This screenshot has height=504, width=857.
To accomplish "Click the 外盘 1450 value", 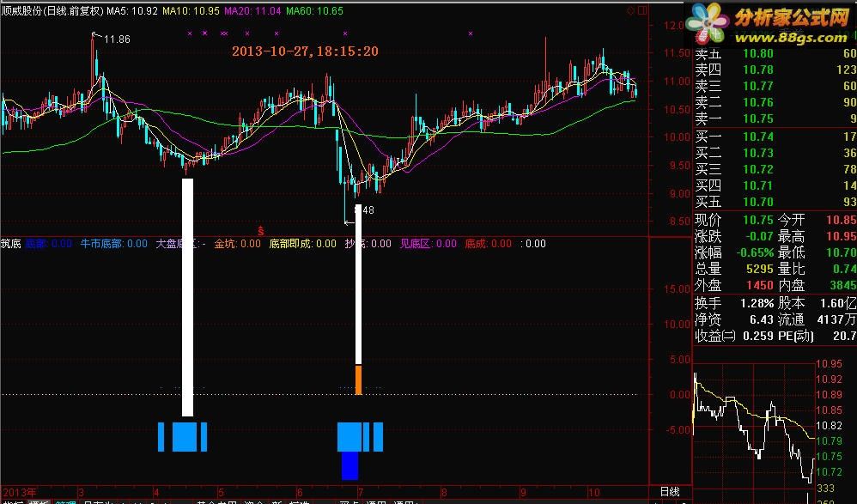I will tap(760, 286).
